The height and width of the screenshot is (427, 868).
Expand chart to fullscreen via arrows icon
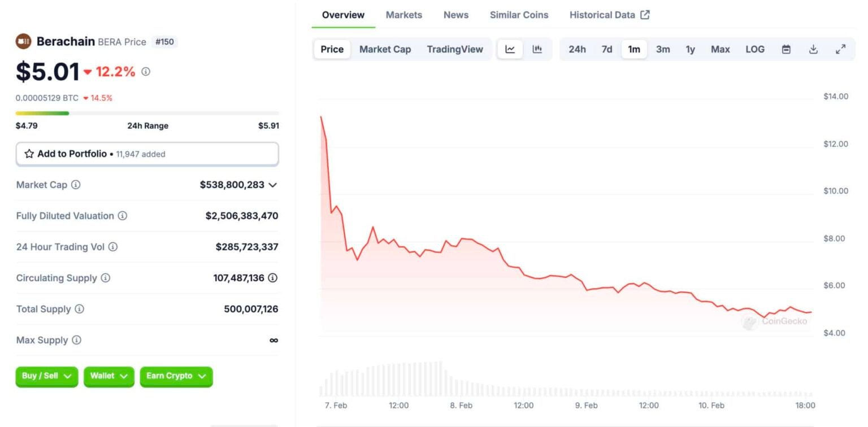pyautogui.click(x=841, y=49)
